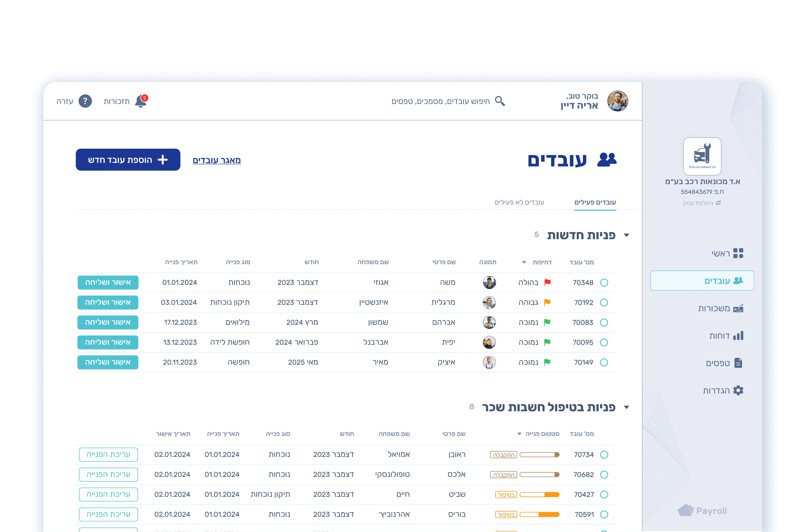Open the מאגר עובדים link

217,160
